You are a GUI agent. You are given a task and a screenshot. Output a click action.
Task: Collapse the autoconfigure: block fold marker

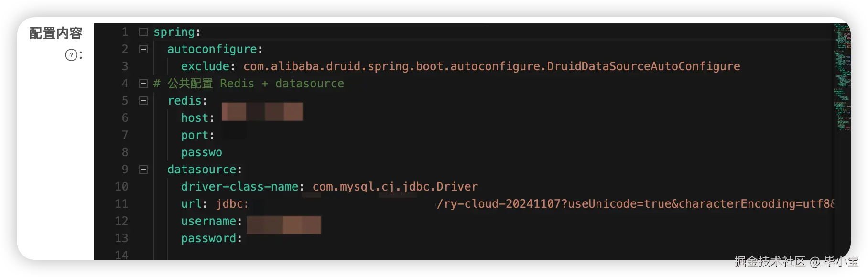point(143,49)
